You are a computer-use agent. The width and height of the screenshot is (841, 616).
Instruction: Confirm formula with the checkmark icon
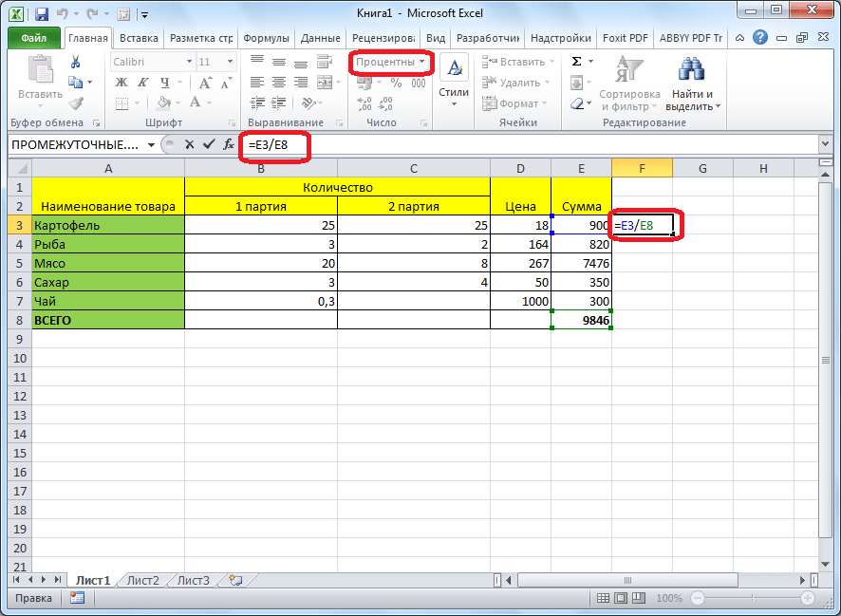pos(208,144)
